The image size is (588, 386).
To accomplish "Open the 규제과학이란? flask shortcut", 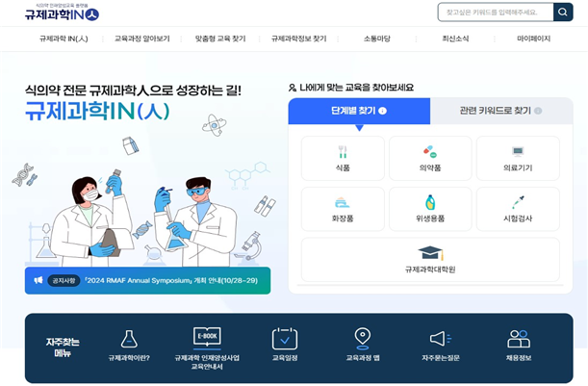I will coord(129,346).
